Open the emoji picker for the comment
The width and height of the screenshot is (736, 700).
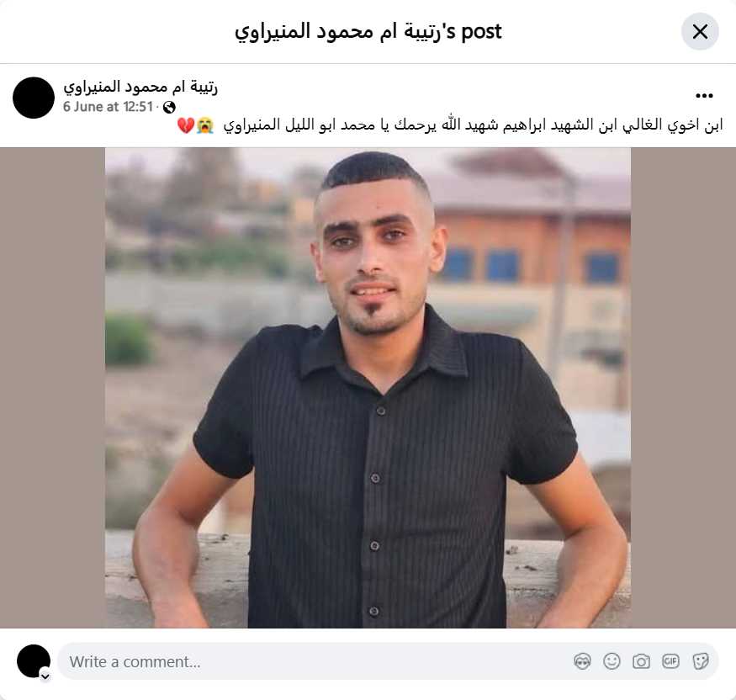tap(612, 661)
